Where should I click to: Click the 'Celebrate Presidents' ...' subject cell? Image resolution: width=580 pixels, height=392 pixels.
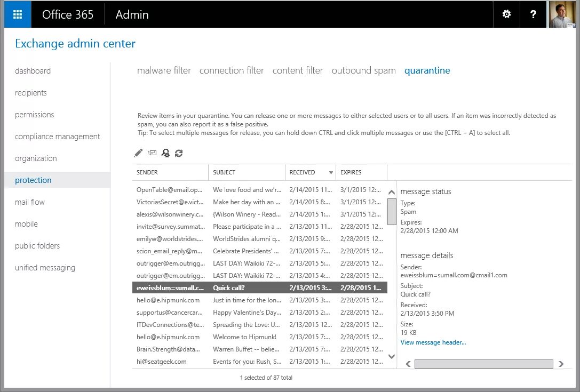[245, 251]
